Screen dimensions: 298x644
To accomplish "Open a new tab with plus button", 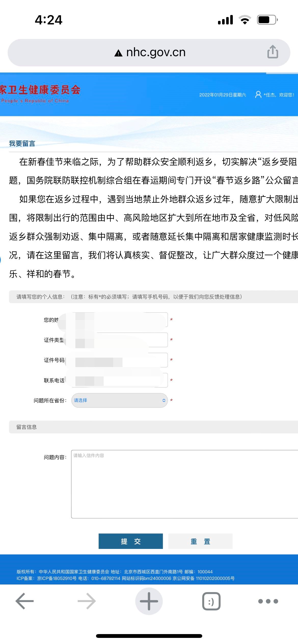I will pyautogui.click(x=149, y=601).
